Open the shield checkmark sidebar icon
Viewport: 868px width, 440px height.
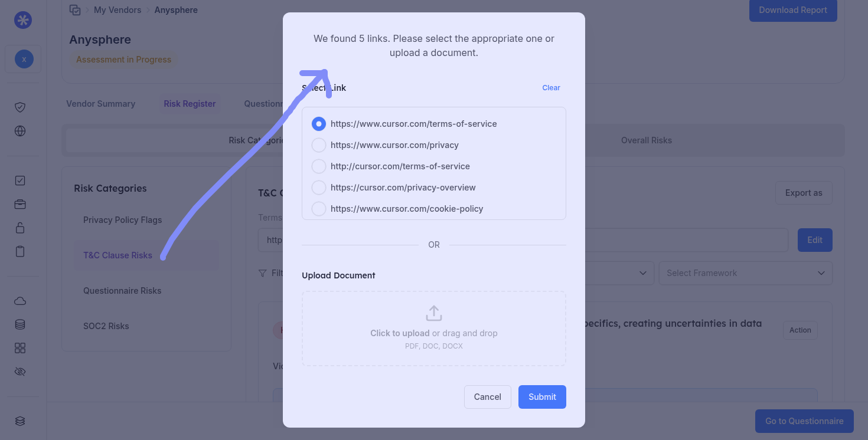20,107
